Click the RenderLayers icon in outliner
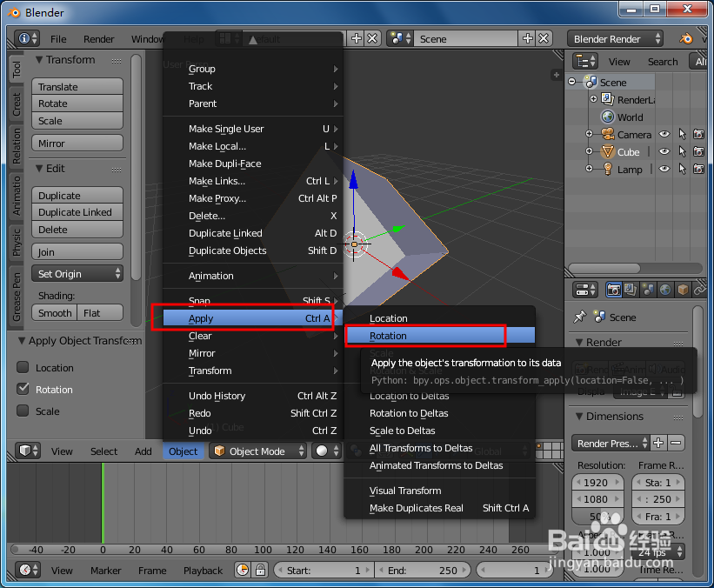Image resolution: width=714 pixels, height=588 pixels. tap(607, 99)
